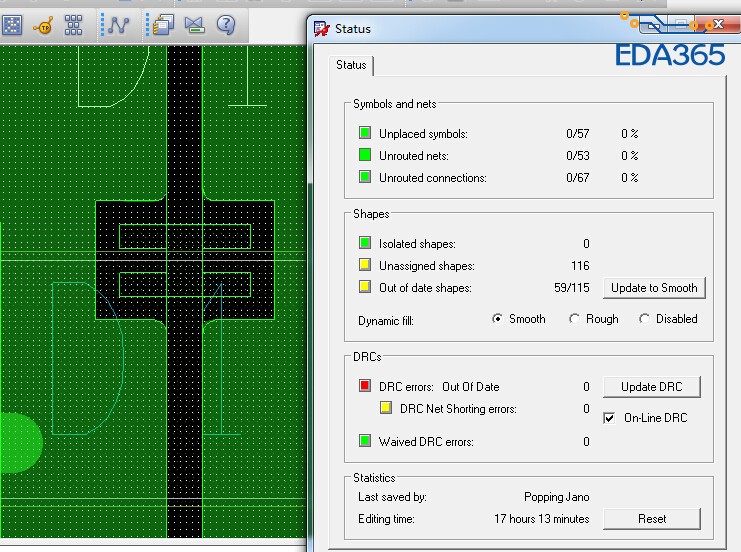Open help with the question mark icon
Image resolution: width=741 pixels, height=552 pixels.
point(226,25)
